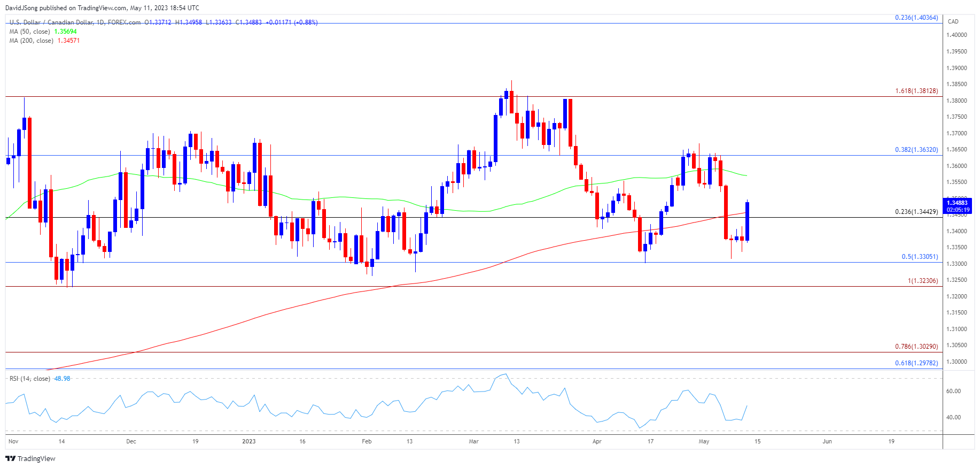Click the top 0.236(1.40364) Fibonacci label

916,18
